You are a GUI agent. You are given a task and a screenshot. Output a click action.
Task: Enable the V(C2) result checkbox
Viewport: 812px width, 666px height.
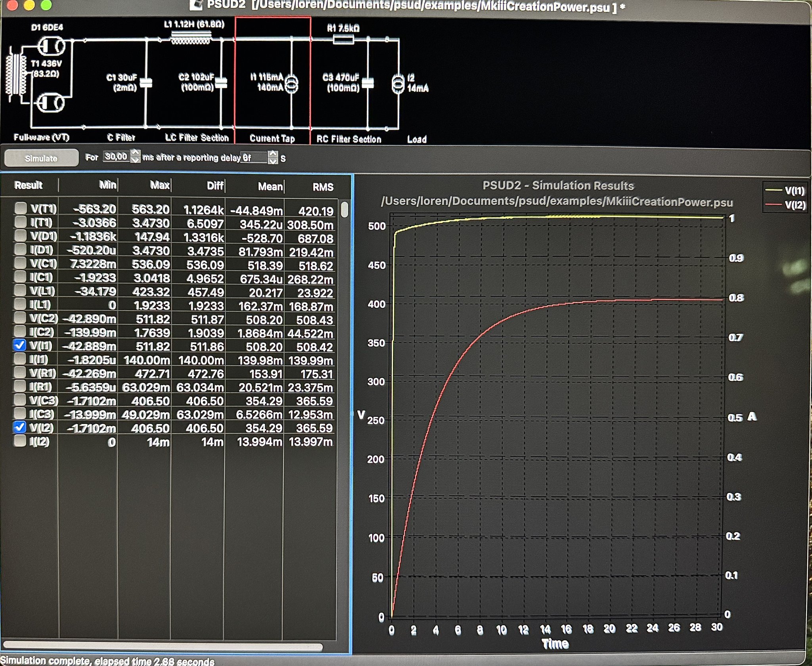20,318
